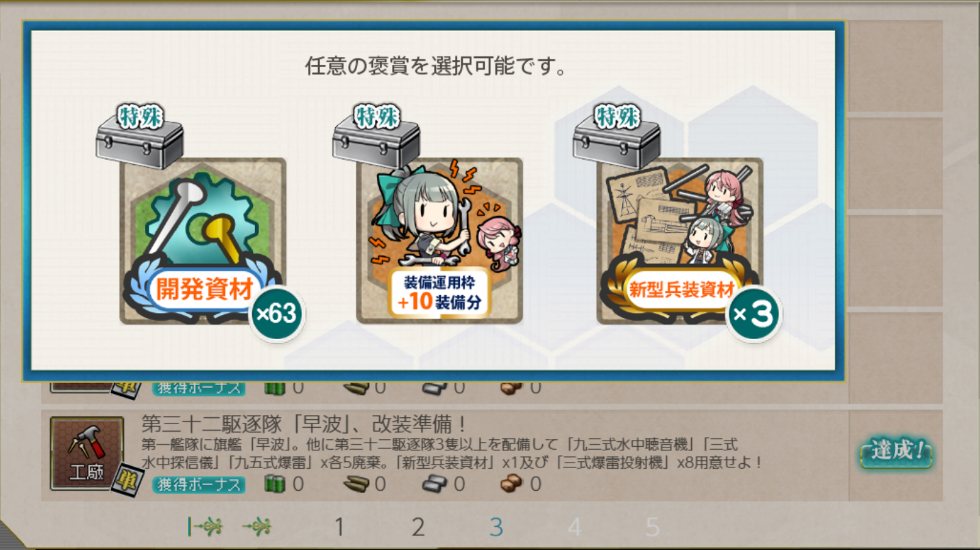
Task: Go to quest page 4
Action: coord(575,527)
